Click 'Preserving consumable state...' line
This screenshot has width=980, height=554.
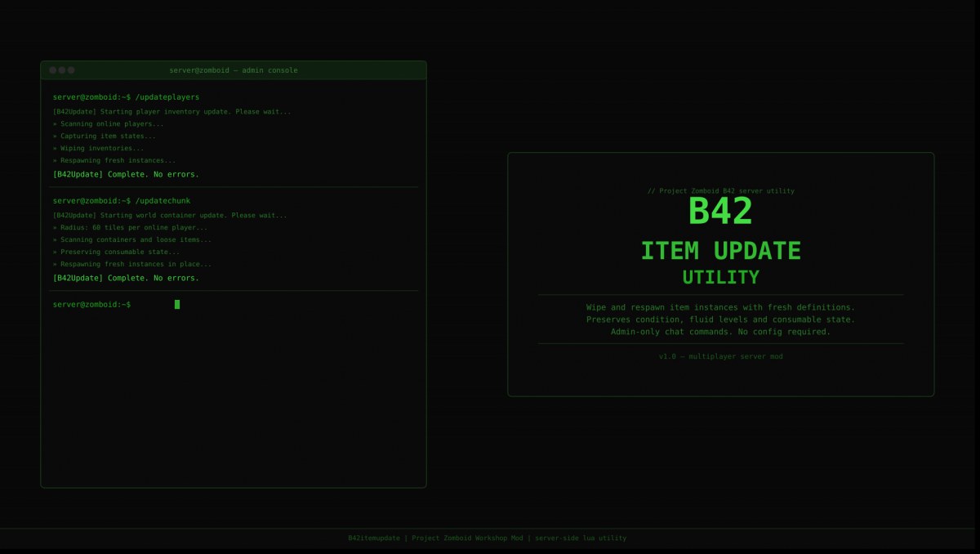coord(116,252)
